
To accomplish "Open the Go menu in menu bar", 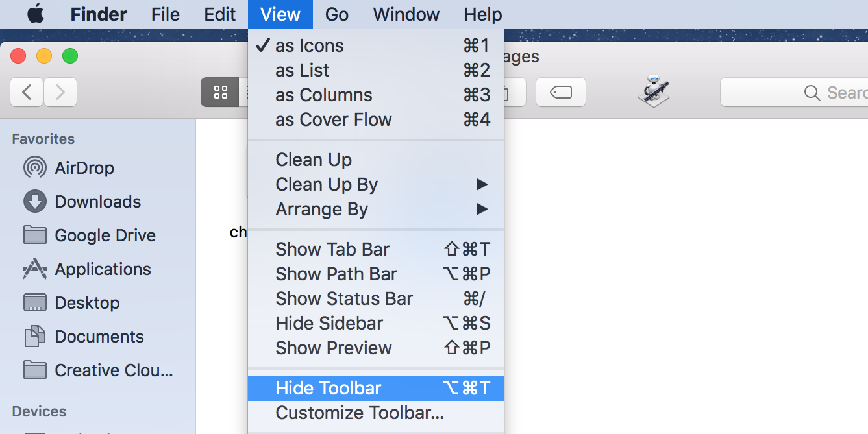I will pos(337,14).
